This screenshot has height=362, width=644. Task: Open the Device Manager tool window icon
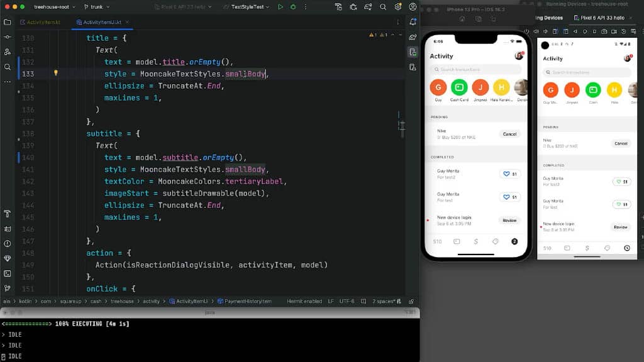pyautogui.click(x=413, y=67)
